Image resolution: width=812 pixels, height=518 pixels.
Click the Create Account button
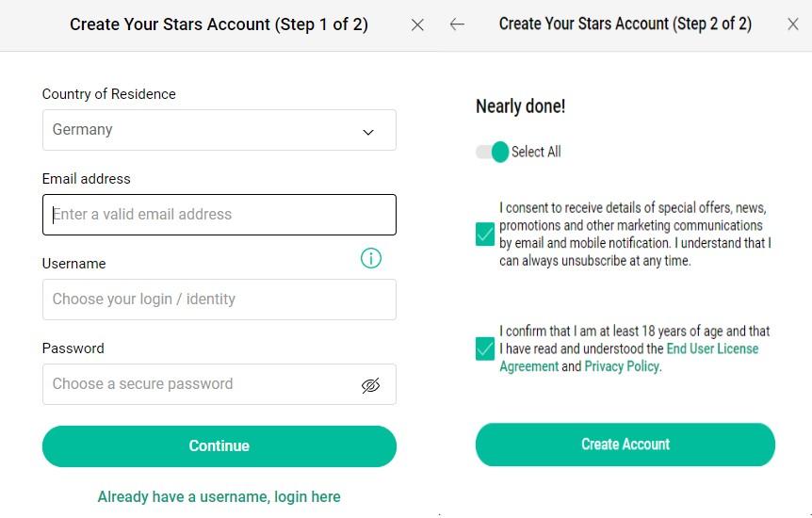[x=625, y=445]
